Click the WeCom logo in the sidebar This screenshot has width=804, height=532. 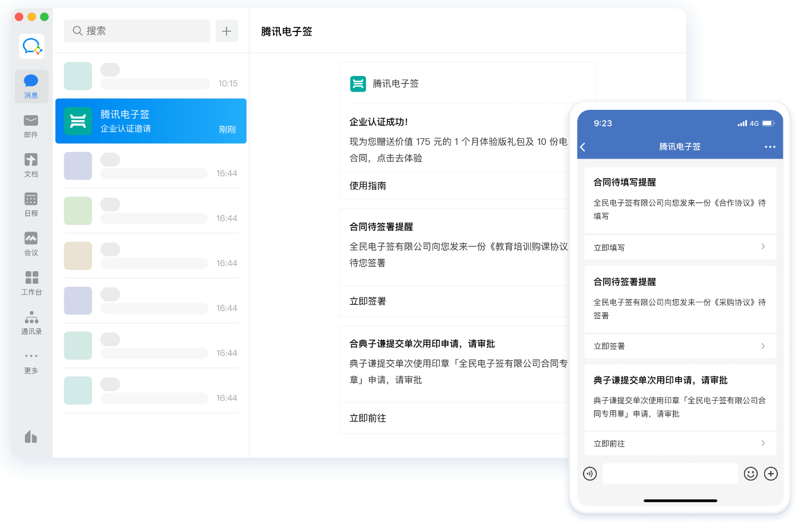click(31, 46)
